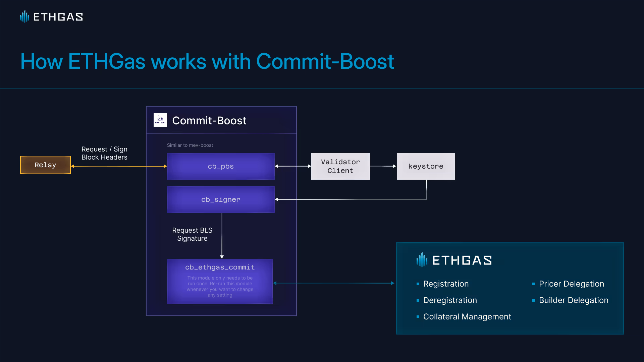Click the 'Registration' bullet item
Viewport: 644px width, 362px height.
coord(443,284)
